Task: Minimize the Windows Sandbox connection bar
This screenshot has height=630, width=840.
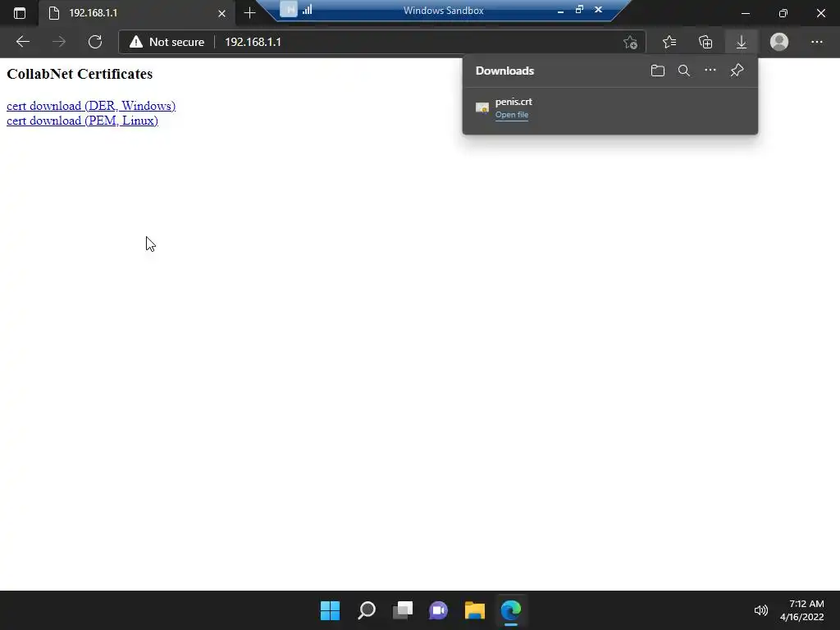Action: tap(560, 10)
